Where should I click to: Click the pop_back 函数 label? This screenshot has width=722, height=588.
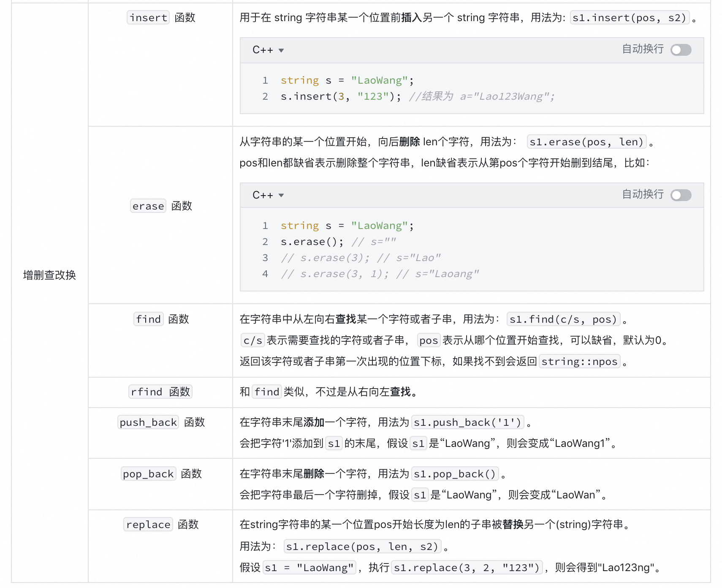point(161,474)
